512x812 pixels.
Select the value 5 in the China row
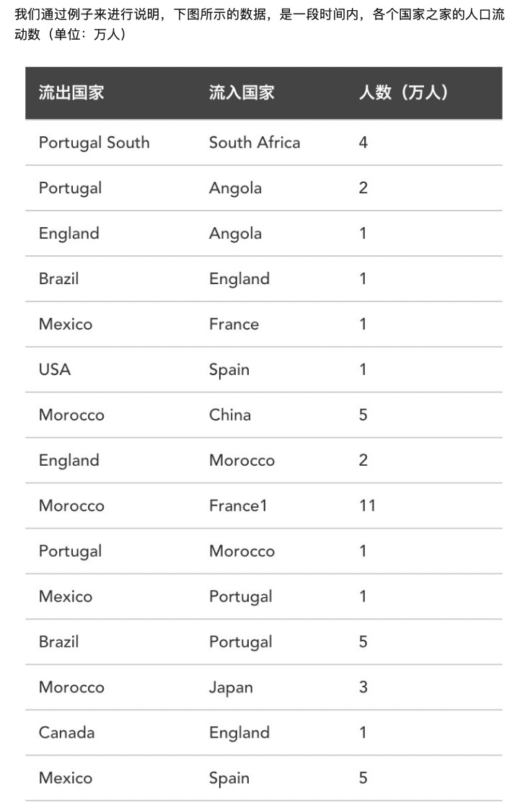point(363,415)
